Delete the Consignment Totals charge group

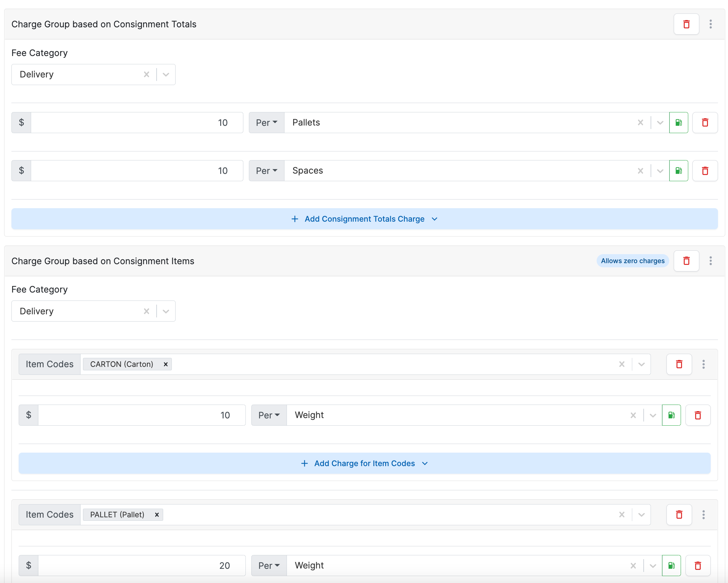686,24
